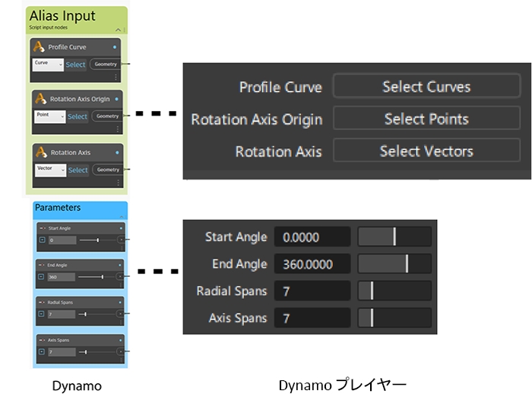Open the Alias Input group options menu
This screenshot has height=394, width=532.
[125, 30]
